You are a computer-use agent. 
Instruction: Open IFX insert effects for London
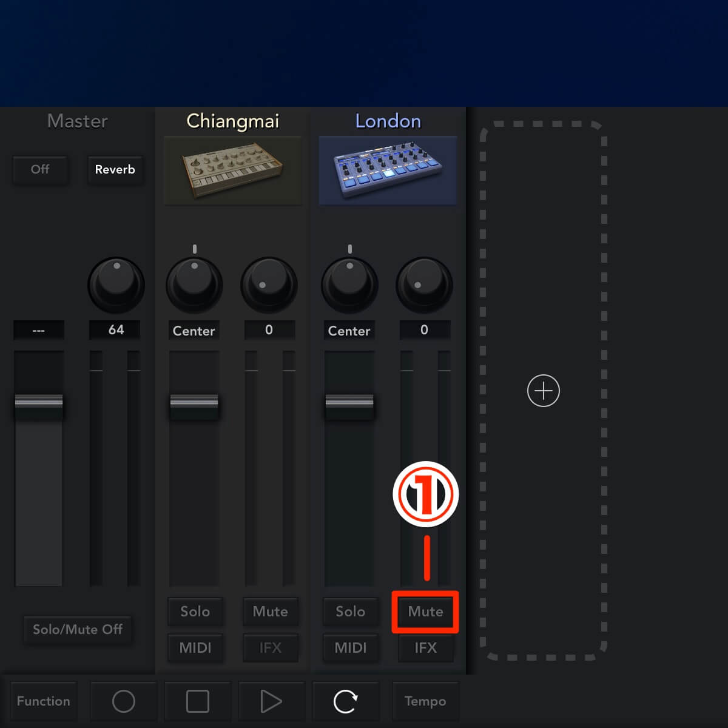425,648
